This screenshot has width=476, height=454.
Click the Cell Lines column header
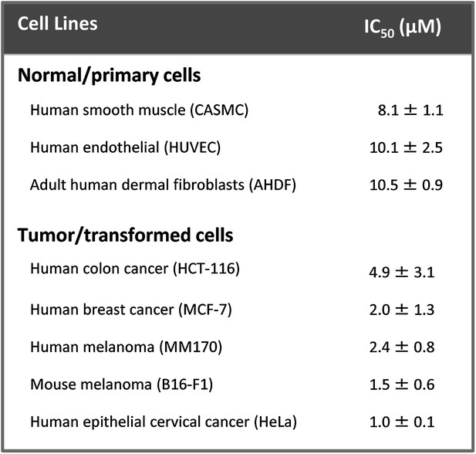[x=57, y=24]
